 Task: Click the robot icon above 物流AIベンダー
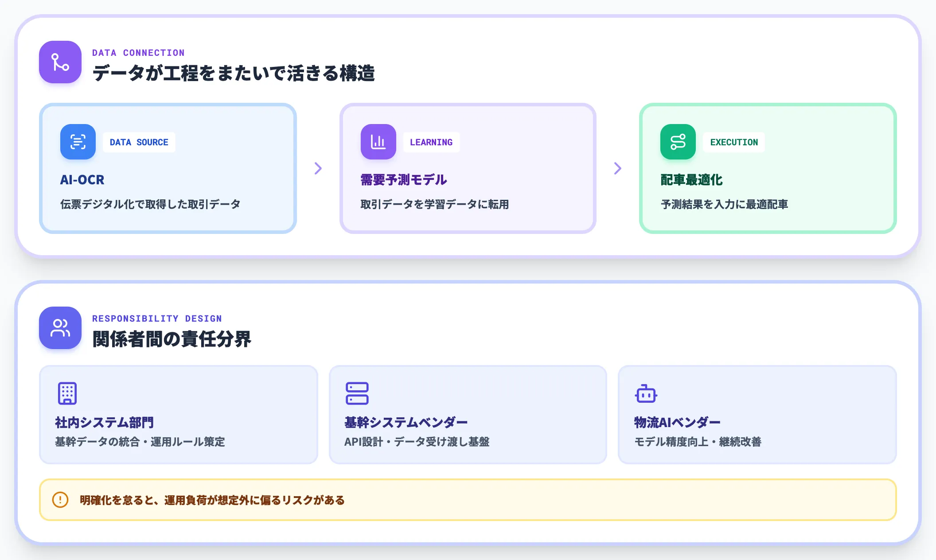click(646, 393)
